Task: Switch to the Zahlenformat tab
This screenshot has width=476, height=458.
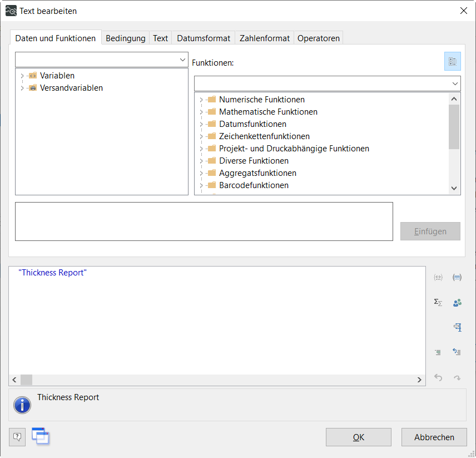Action: pos(264,38)
